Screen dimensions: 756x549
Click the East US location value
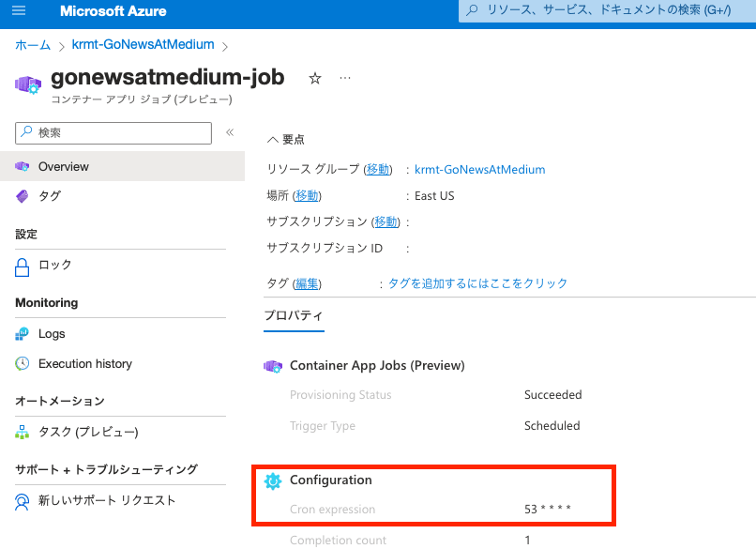tap(434, 196)
